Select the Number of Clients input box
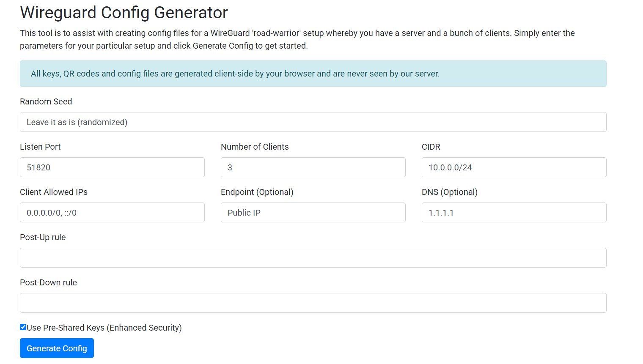Screen dimensions: 643x364 [313, 167]
